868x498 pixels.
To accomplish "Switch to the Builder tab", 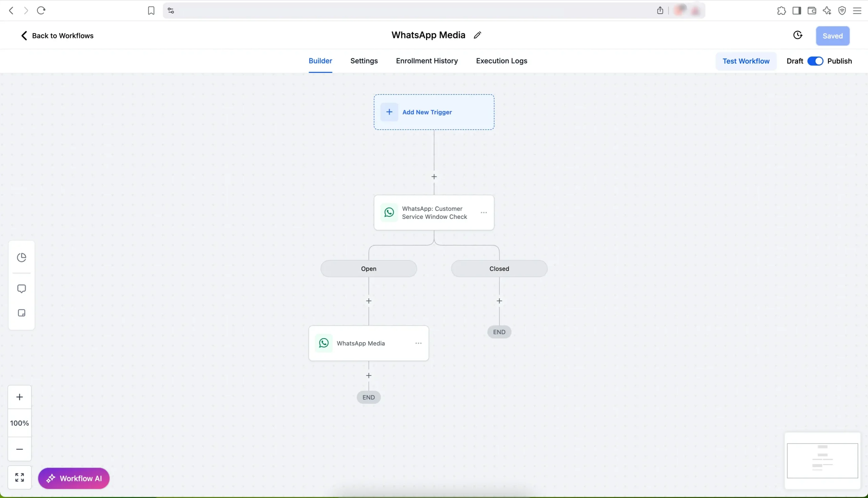I will click(x=320, y=61).
